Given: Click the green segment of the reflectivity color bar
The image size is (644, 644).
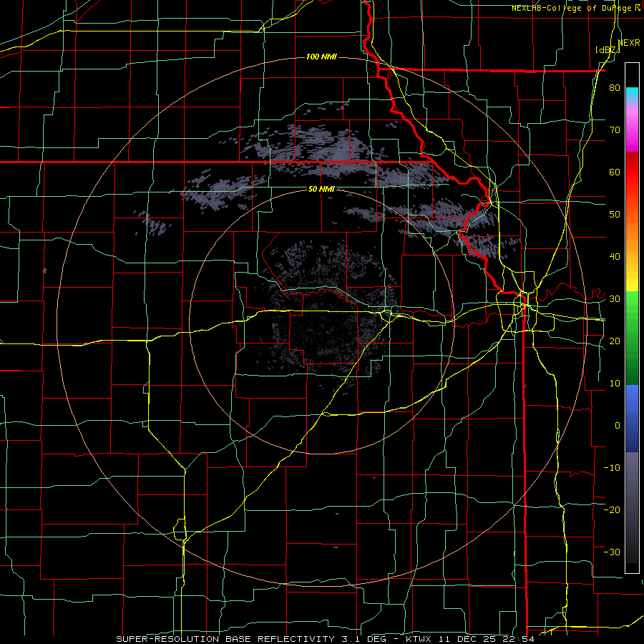Looking at the screenshot, I should click(632, 338).
